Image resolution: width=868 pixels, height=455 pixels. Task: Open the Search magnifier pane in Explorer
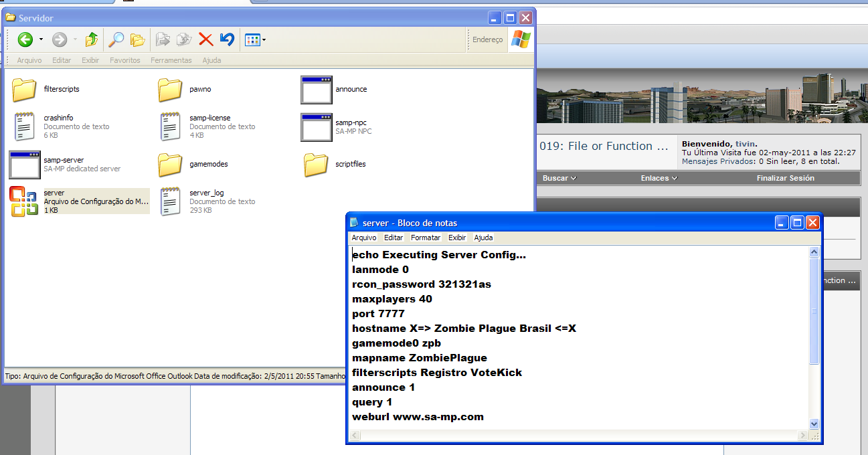pos(116,40)
